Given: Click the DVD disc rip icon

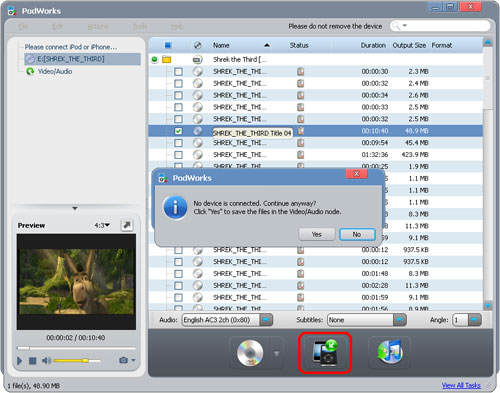Looking at the screenshot, I should [x=250, y=353].
